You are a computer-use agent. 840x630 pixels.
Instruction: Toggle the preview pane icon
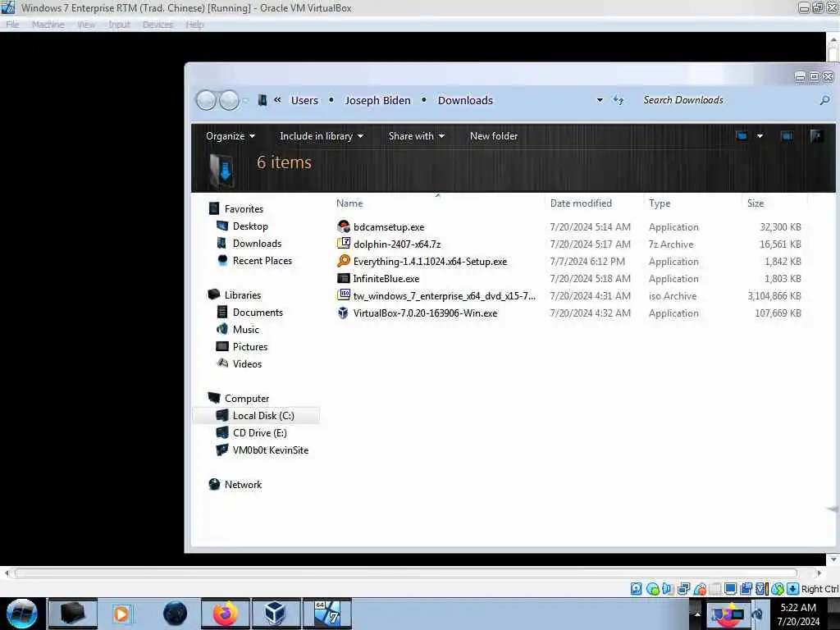(x=787, y=136)
